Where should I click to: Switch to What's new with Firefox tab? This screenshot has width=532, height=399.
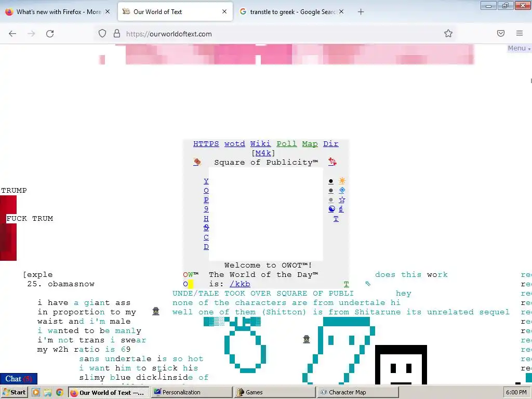[x=58, y=12]
